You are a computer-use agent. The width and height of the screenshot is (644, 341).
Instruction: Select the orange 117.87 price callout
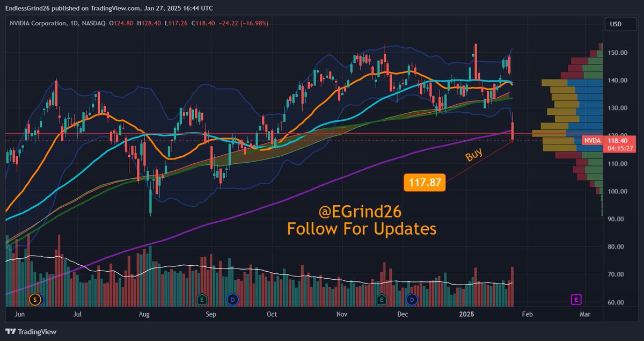coord(425,183)
